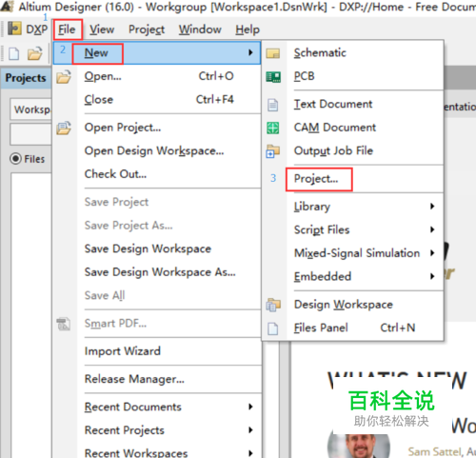476x458 pixels.
Task: Click the icon beside Open Project...
Action: coord(64,128)
